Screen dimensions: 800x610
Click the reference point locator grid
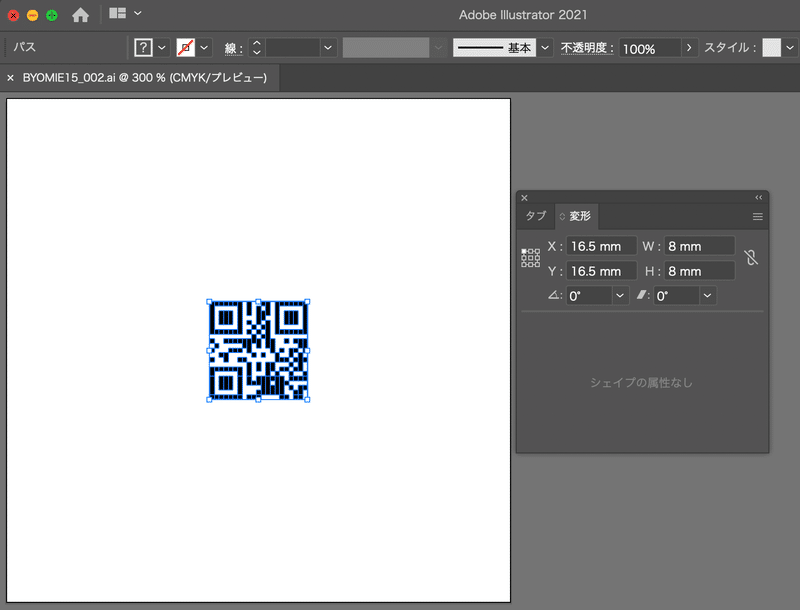(531, 258)
